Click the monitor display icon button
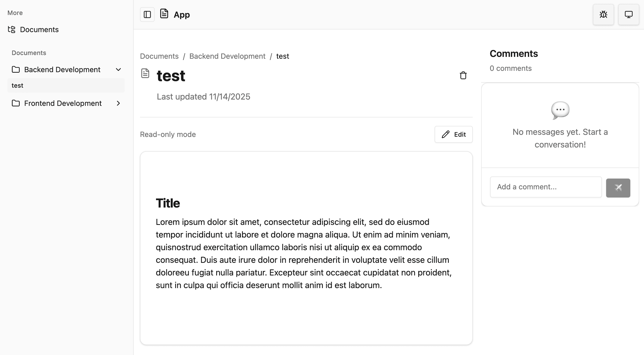 coord(628,14)
